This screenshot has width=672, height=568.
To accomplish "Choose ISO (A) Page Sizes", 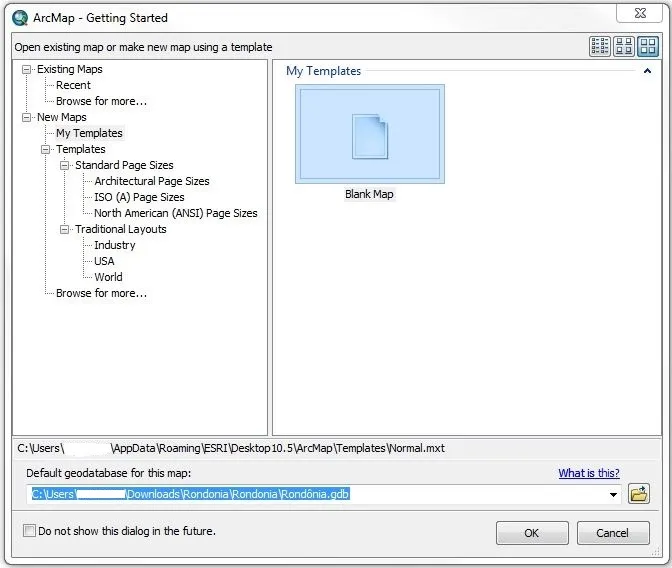I will point(139,197).
